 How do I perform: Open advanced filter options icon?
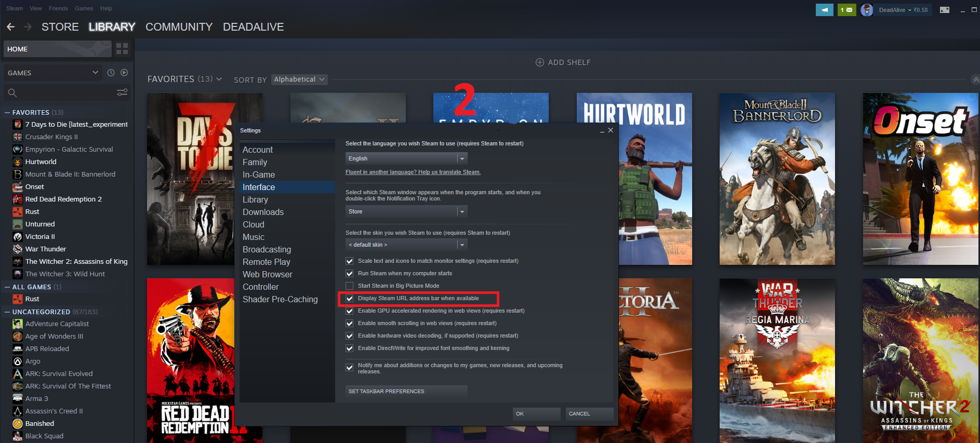[x=122, y=92]
